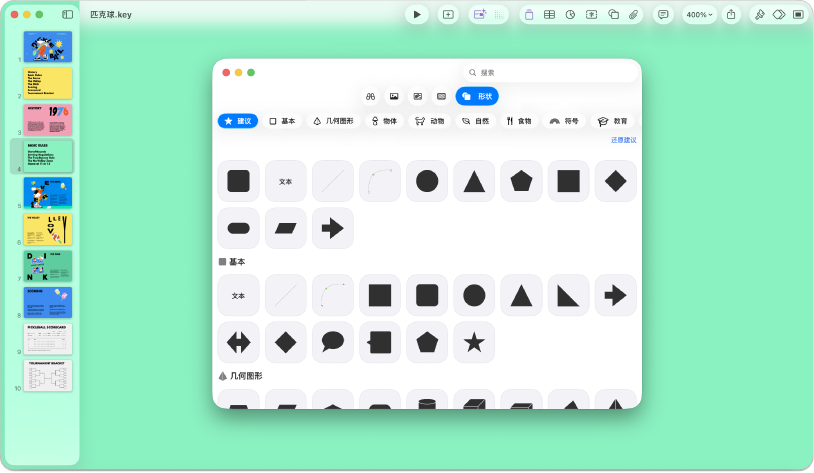Open slide 3 pink 1976 thumbnail

48,120
